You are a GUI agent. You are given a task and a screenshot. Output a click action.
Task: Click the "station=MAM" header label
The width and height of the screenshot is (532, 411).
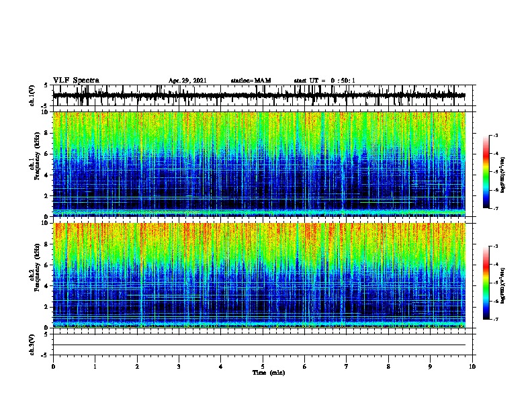(x=251, y=81)
